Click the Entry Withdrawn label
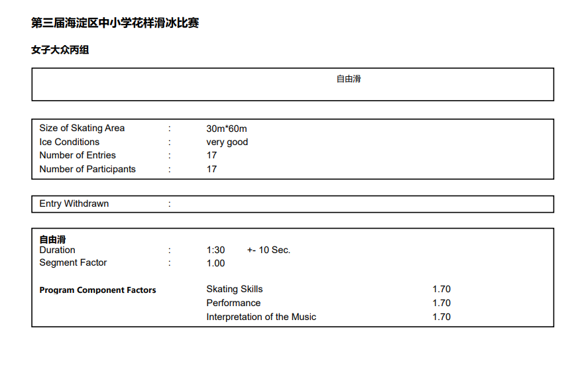Screen dimensions: 588x383 coord(74,203)
